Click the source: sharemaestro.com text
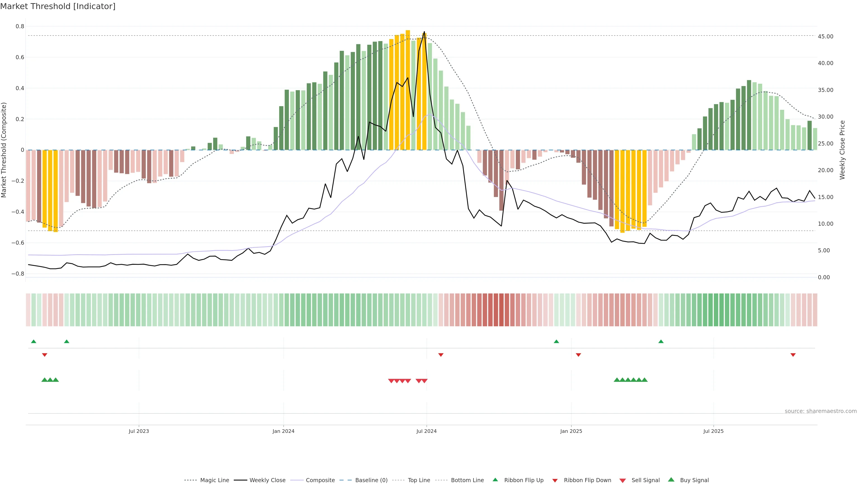Screen dimensions: 868x488 pyautogui.click(x=821, y=411)
